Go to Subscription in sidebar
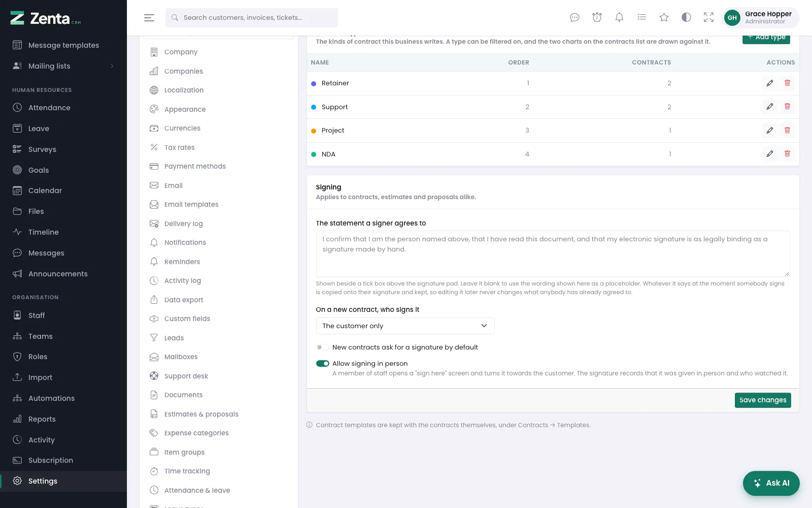812x508 pixels. 63,460
